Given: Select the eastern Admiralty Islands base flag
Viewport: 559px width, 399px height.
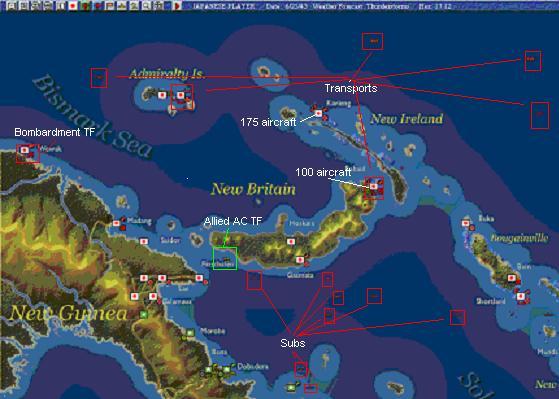Looking at the screenshot, I should click(181, 95).
